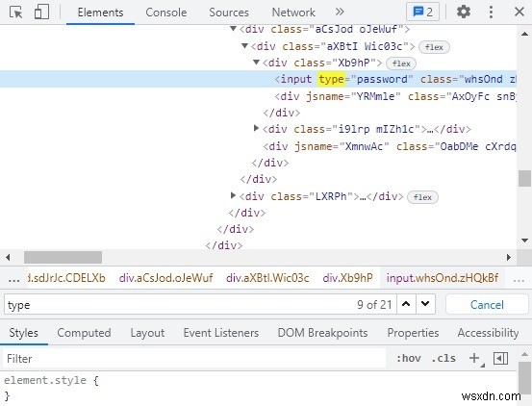Image resolution: width=532 pixels, height=406 pixels.
Task: Collapse the div Xb9hP node
Action: 256,63
